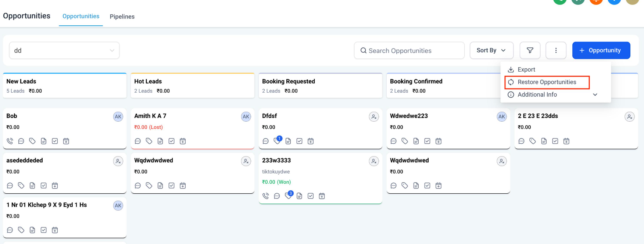Screen dimensions: 644x244
Task: Open appointment calendar icon on Bob card
Action: [66, 141]
